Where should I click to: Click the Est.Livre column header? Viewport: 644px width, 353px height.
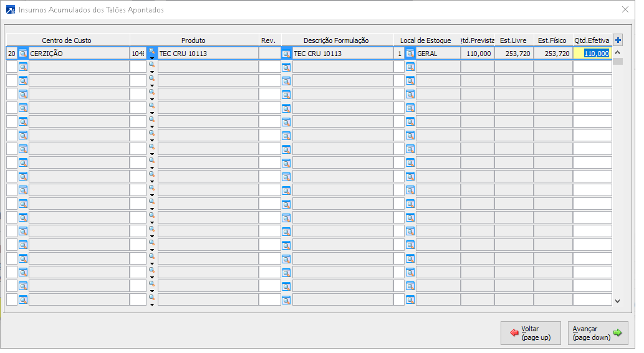(514, 40)
